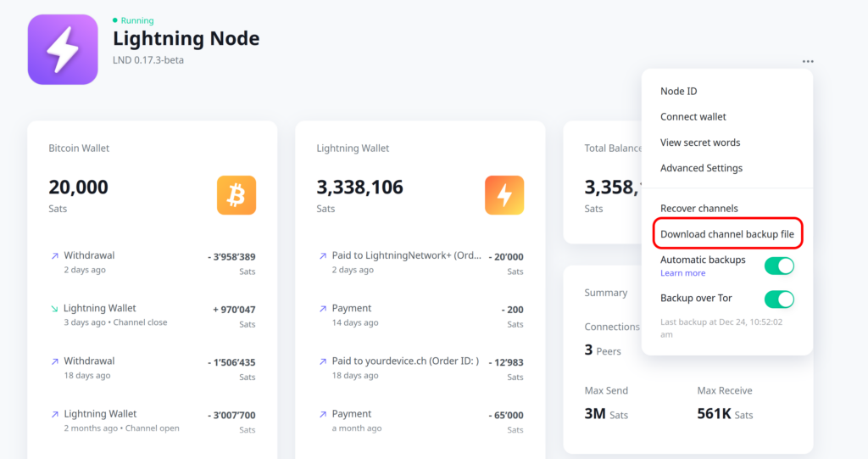Click arrow icon beside Withdrawal 18 days ago

pyautogui.click(x=55, y=361)
